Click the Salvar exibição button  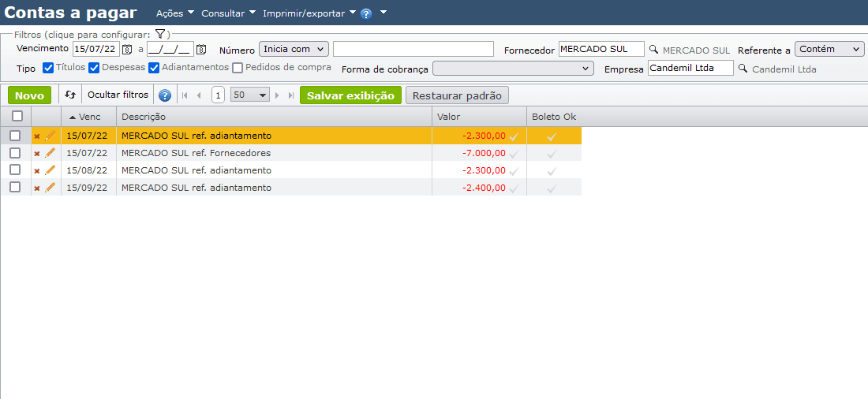pos(350,95)
